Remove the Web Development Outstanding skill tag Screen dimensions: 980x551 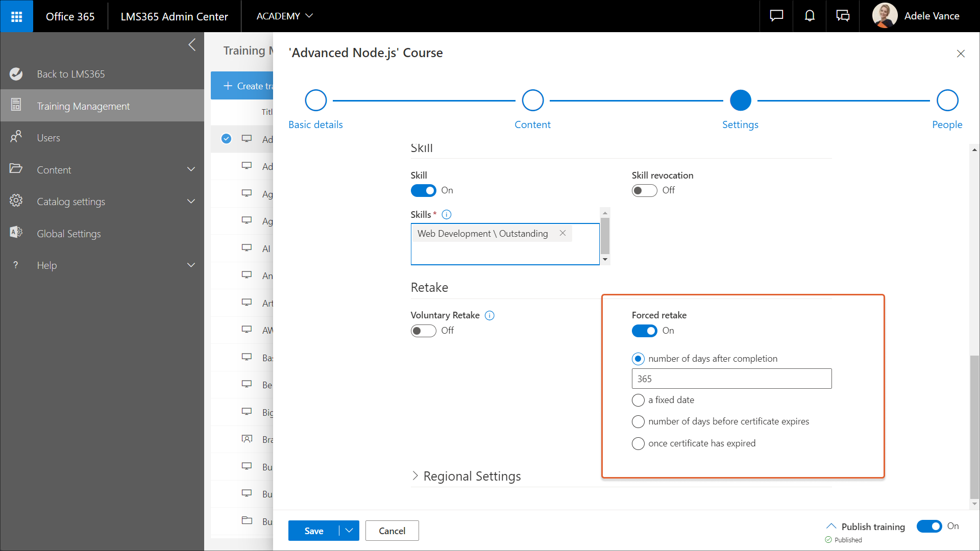(x=562, y=233)
